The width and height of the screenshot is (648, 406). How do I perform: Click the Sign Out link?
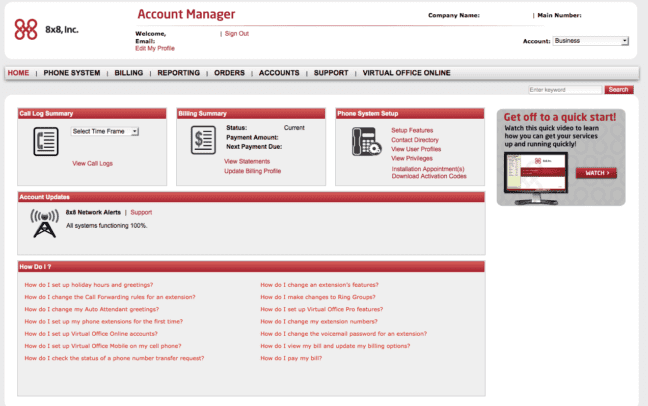(237, 33)
